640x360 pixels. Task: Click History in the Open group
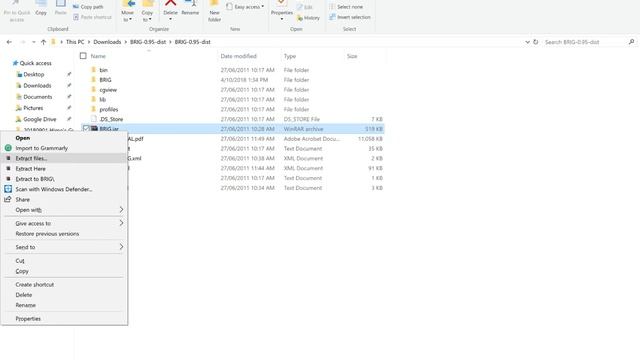tap(308, 18)
